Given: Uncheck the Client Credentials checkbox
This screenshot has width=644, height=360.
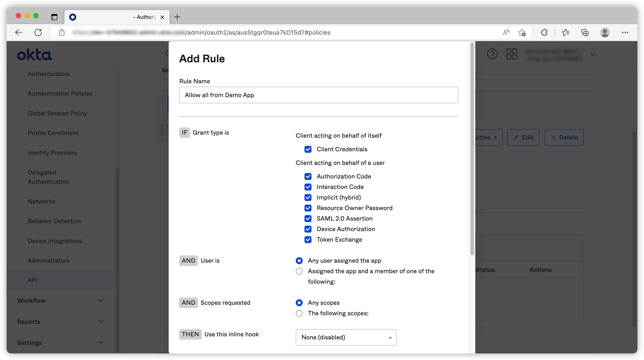Looking at the screenshot, I should pyautogui.click(x=308, y=149).
